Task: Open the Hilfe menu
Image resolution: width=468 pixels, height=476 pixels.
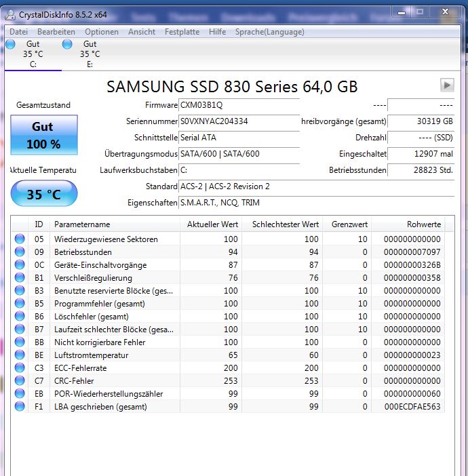Action: (x=218, y=32)
